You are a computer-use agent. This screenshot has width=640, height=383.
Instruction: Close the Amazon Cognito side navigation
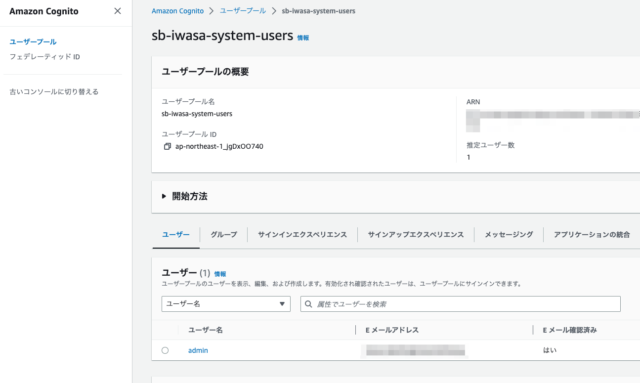click(x=118, y=11)
